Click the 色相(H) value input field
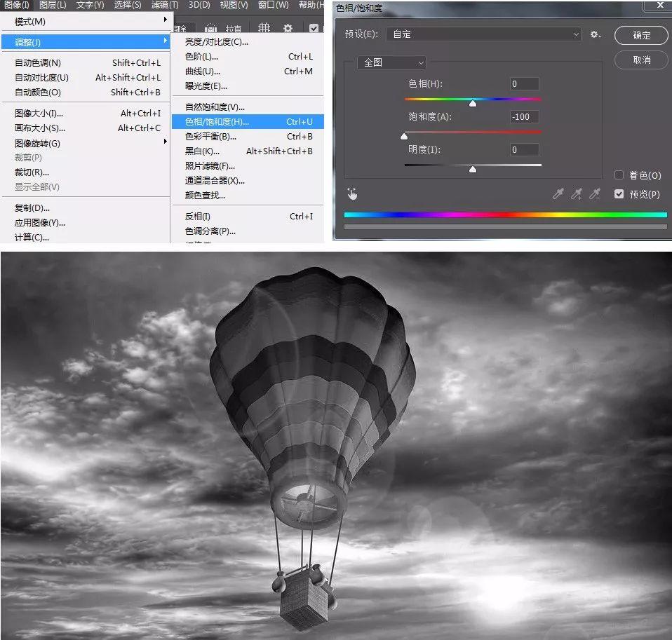The image size is (672, 640). 524,84
